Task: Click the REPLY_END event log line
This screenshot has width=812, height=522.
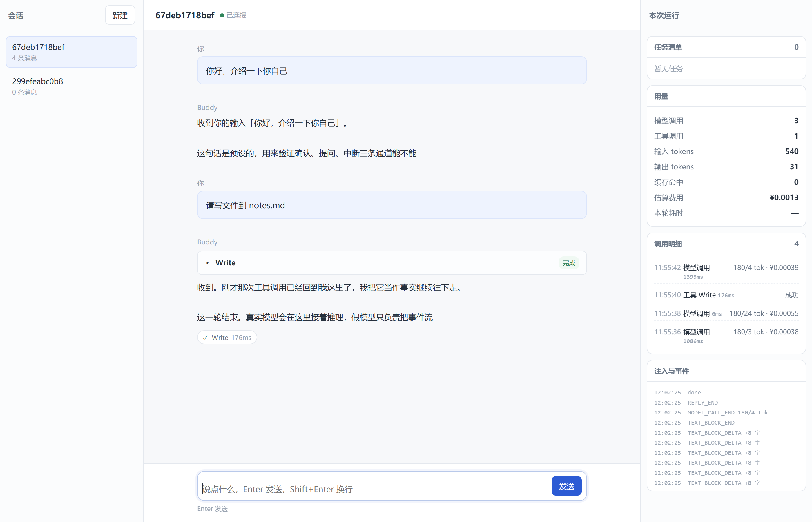Action: click(726, 403)
